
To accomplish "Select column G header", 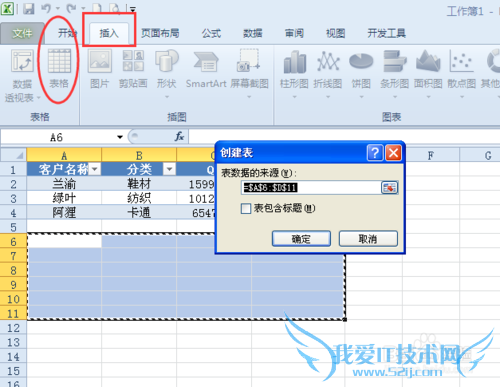I will 480,155.
